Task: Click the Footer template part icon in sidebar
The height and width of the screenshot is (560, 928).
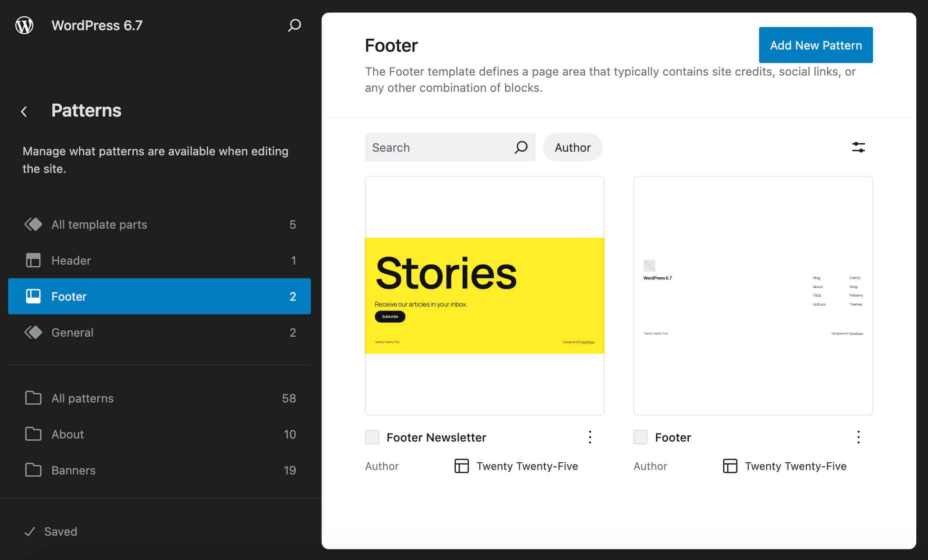Action: (33, 296)
